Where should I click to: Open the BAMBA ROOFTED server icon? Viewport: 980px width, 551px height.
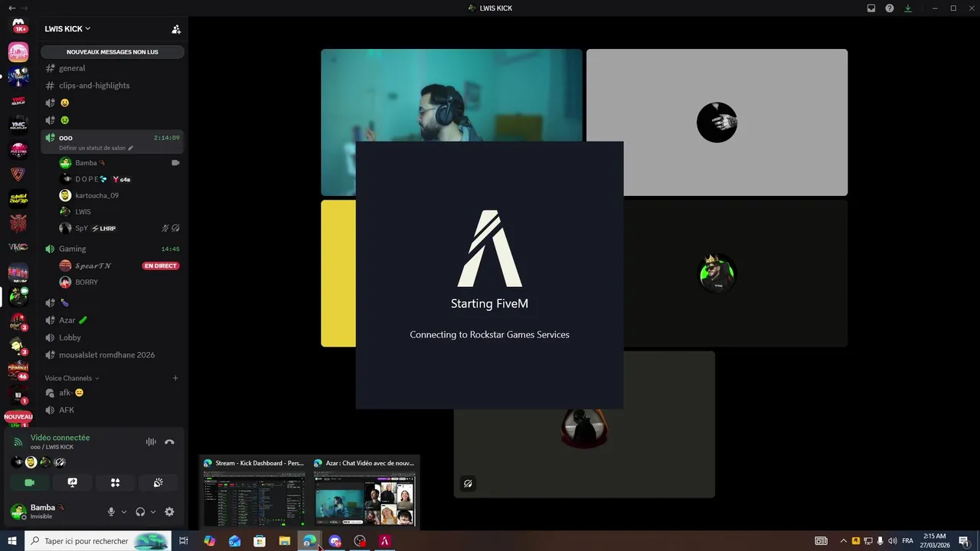click(18, 199)
